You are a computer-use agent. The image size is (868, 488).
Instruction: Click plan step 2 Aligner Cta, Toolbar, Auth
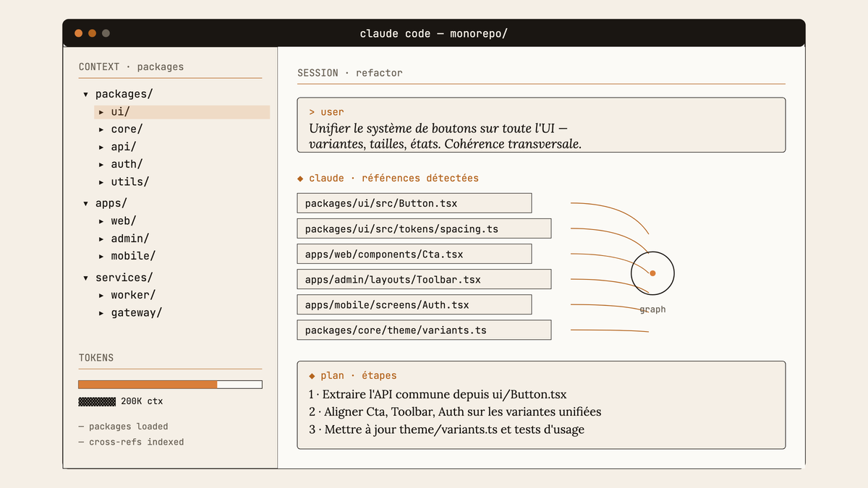click(x=455, y=412)
